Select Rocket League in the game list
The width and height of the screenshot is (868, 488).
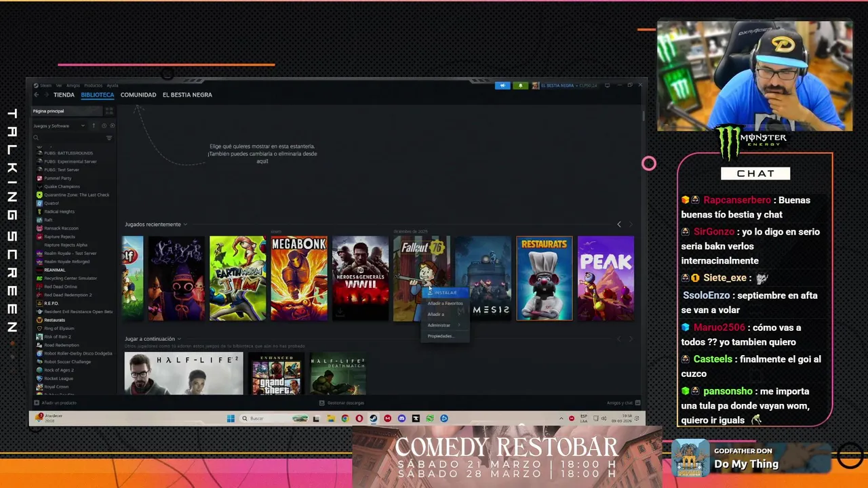(x=58, y=378)
